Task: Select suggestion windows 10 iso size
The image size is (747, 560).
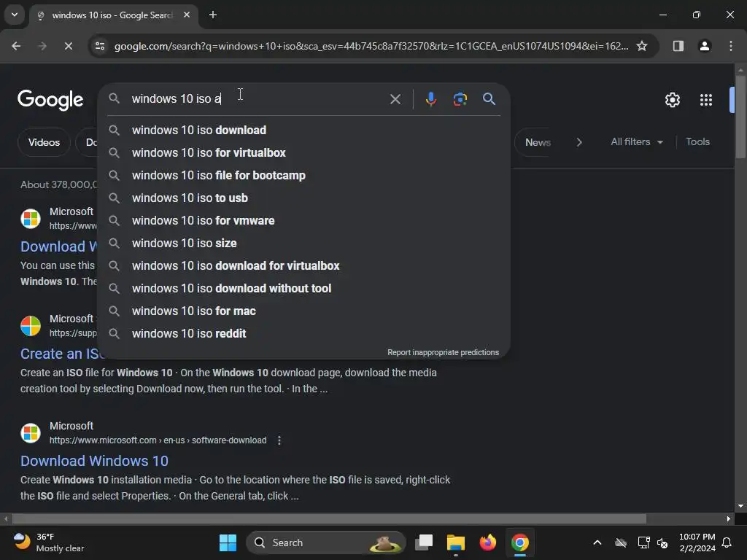Action: click(303, 243)
